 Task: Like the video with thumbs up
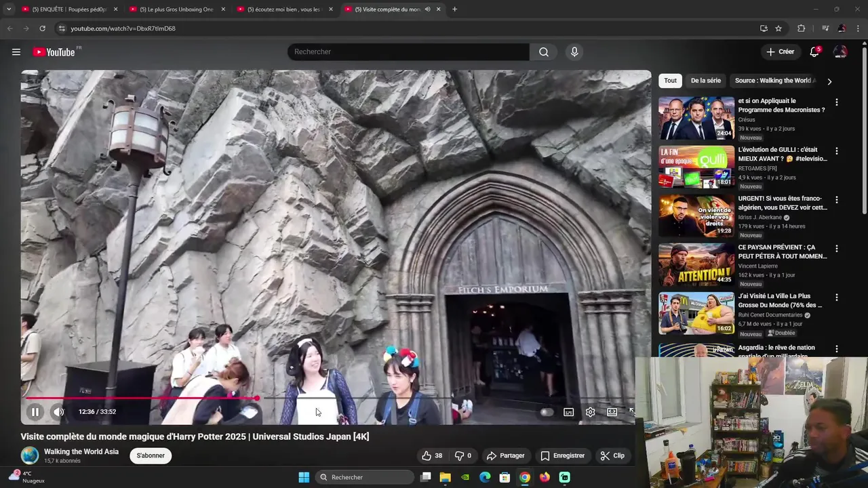click(432, 455)
